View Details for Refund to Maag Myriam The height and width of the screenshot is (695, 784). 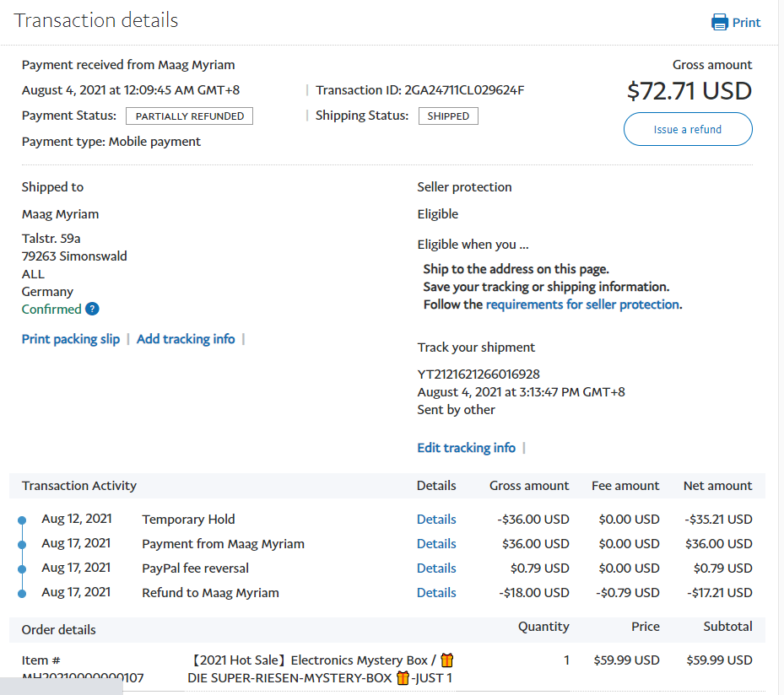(436, 593)
